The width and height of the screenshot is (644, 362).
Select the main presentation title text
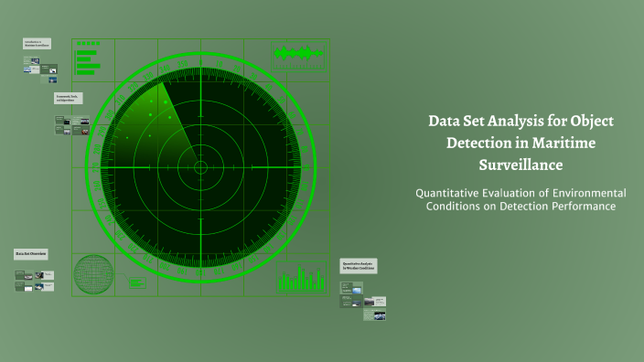[x=521, y=143]
